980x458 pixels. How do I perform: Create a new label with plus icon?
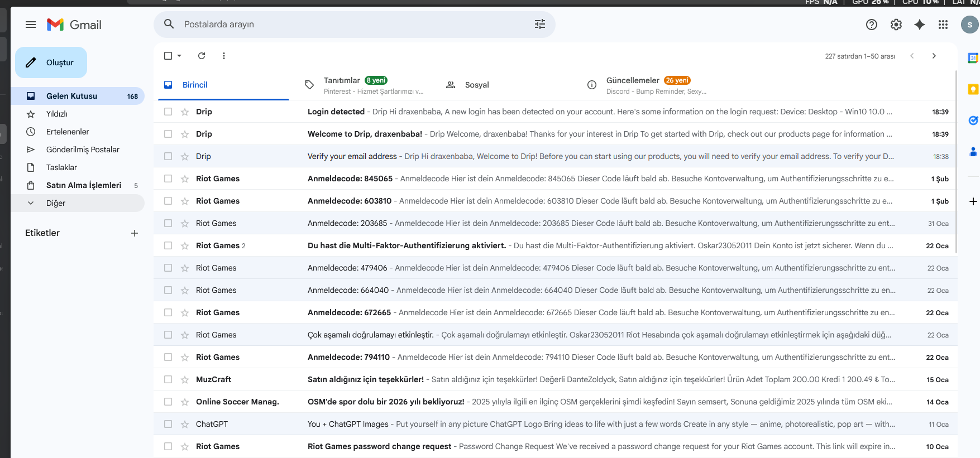[135, 233]
